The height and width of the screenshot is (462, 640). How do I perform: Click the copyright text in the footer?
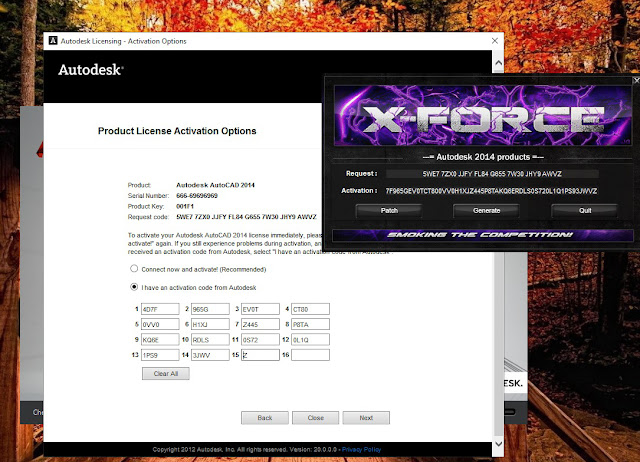click(244, 449)
